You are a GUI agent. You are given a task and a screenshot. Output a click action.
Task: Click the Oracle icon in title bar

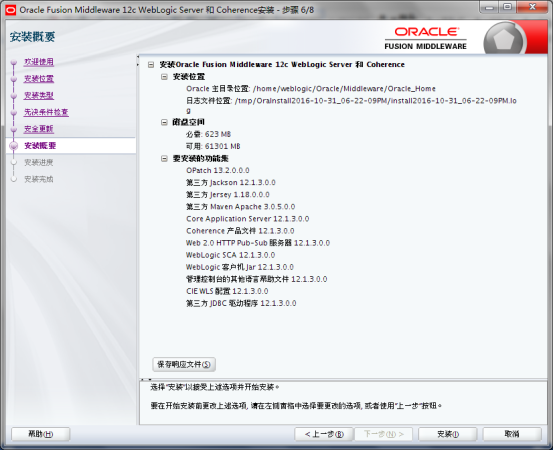point(11,10)
